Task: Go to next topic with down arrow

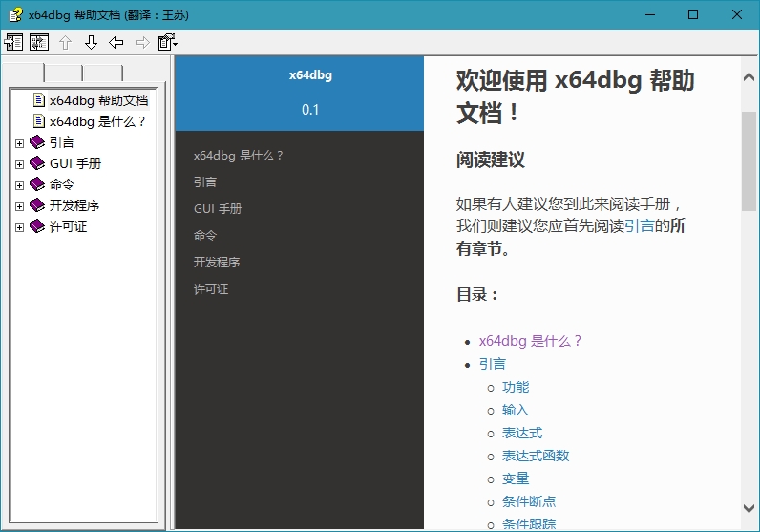Action: coord(91,42)
